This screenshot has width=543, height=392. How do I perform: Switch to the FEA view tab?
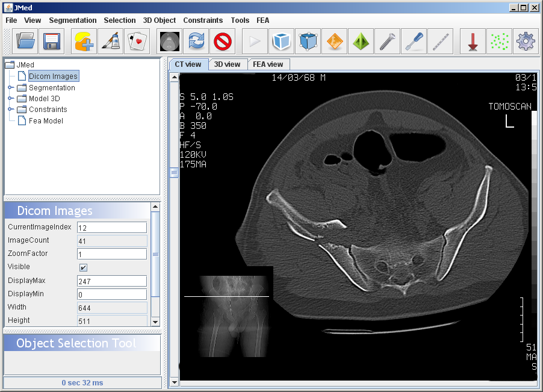tap(268, 64)
